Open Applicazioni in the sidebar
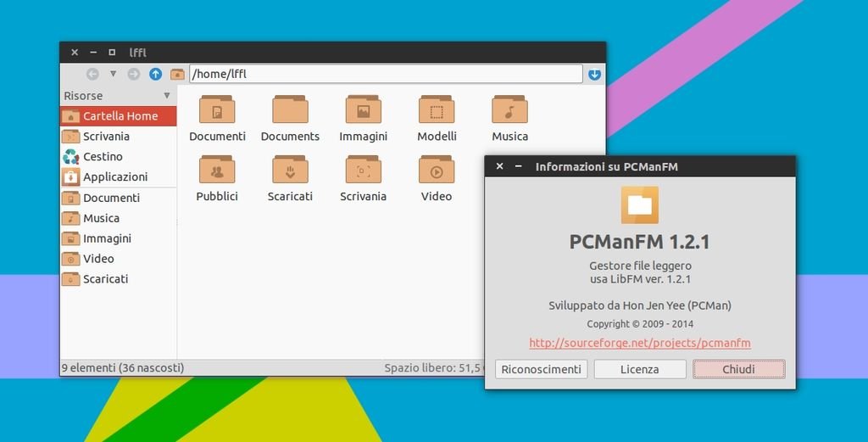Viewport: 868px width, 442px height. pyautogui.click(x=118, y=176)
